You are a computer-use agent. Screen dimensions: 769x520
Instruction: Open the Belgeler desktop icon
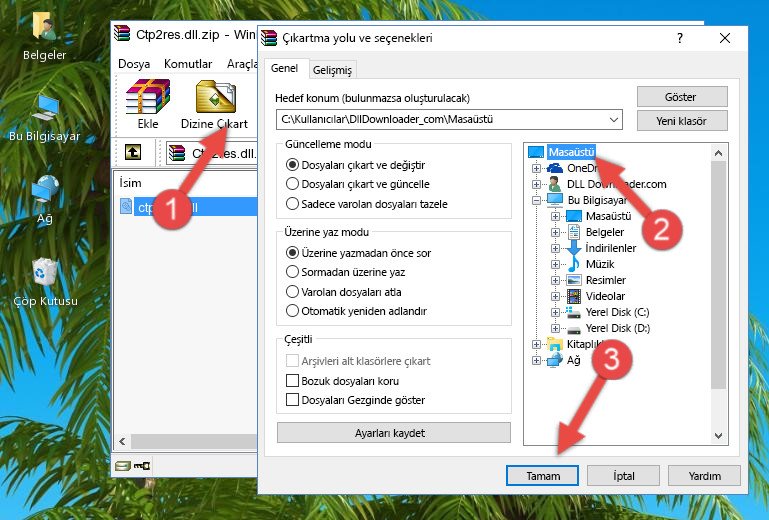point(44,36)
